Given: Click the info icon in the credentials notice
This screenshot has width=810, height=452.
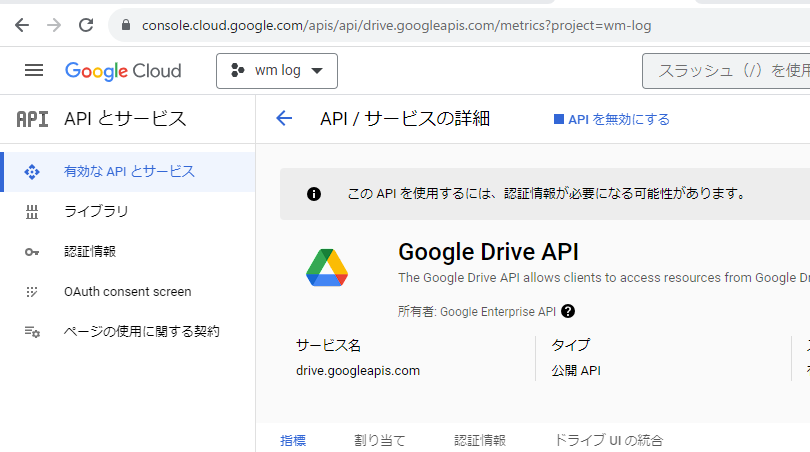Looking at the screenshot, I should click(314, 194).
